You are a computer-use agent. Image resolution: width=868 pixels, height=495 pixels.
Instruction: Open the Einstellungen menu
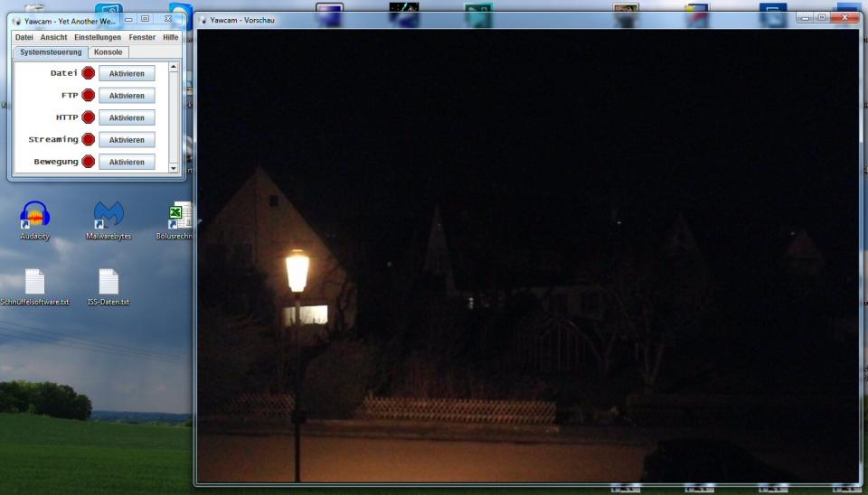coord(98,38)
